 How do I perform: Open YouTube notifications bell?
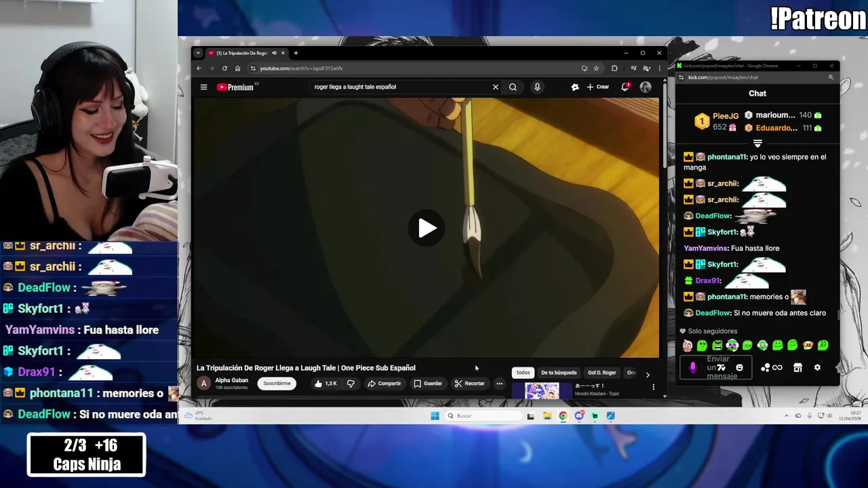[x=625, y=87]
